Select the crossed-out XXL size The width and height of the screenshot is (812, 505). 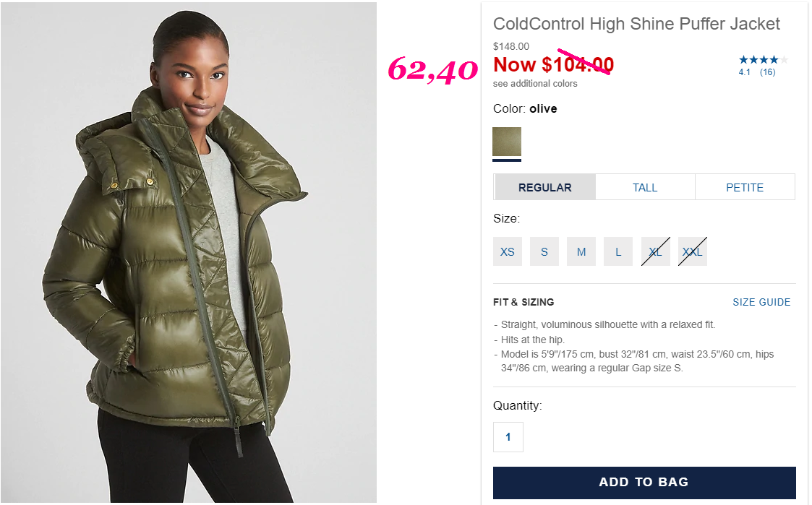coord(693,251)
